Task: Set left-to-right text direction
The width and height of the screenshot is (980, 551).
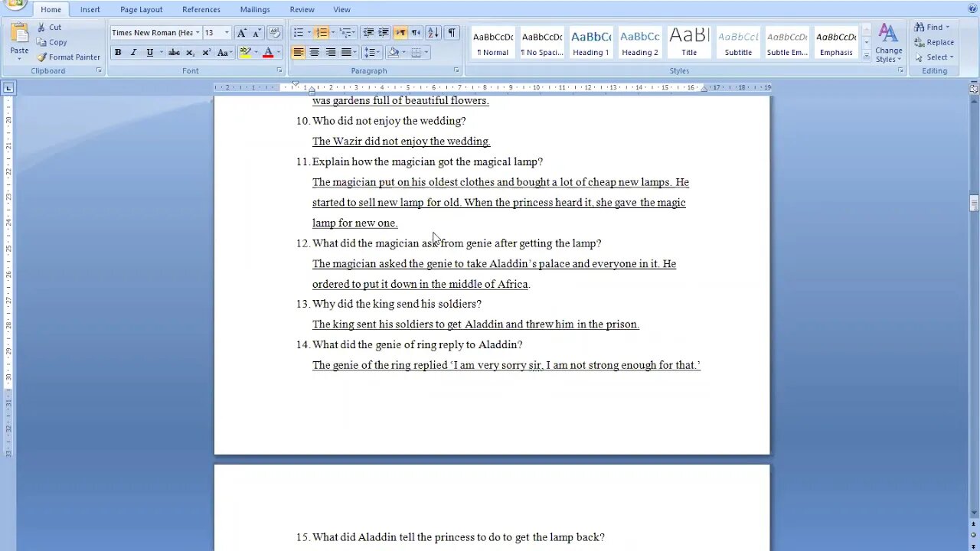Action: (x=400, y=32)
